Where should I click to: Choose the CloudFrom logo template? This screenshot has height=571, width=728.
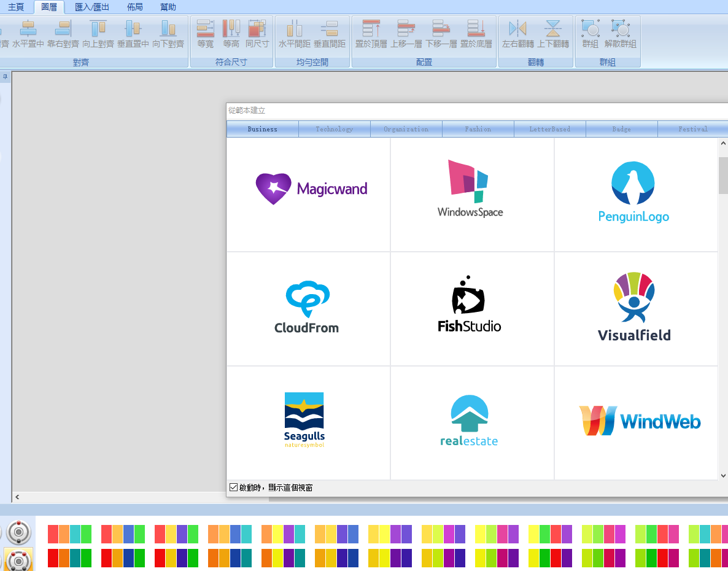coord(308,309)
